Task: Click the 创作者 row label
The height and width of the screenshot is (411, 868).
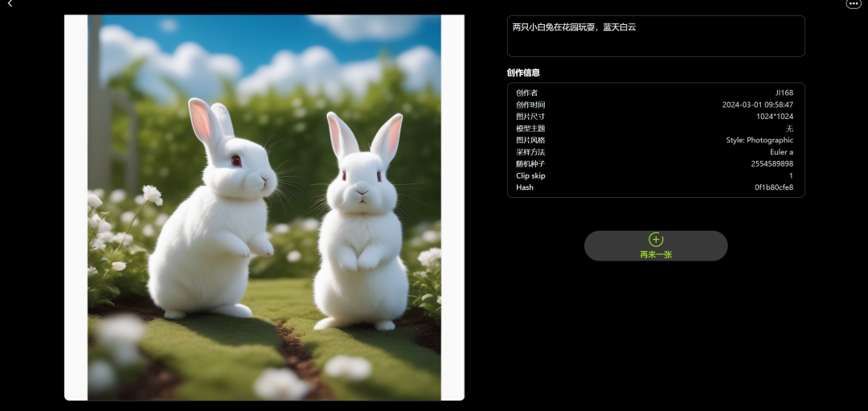Action: (526, 92)
